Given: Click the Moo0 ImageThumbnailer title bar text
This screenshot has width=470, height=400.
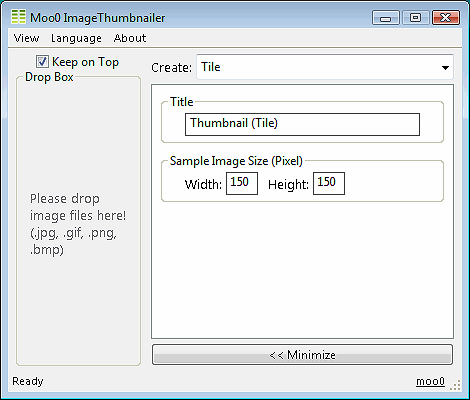Looking at the screenshot, I should tap(98, 18).
